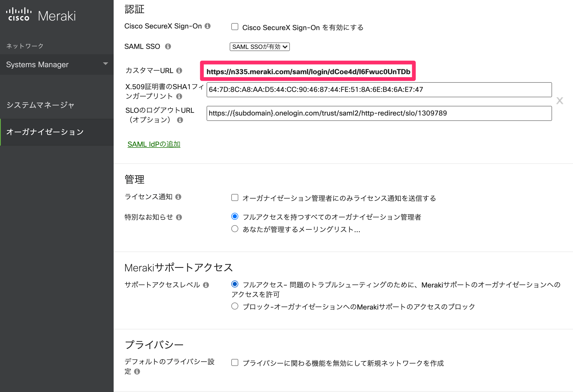Open info icon next to Cisco SecureX Sign-On
The height and width of the screenshot is (392, 573).
[207, 26]
